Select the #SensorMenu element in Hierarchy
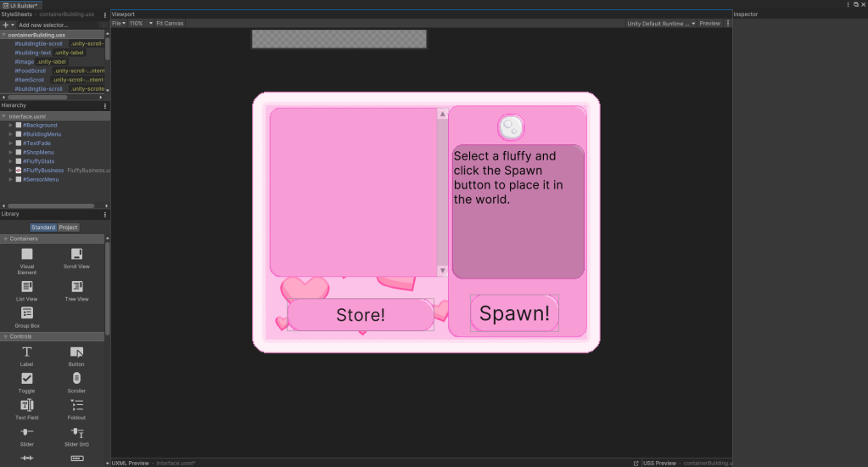The height and width of the screenshot is (467, 868). (41, 179)
